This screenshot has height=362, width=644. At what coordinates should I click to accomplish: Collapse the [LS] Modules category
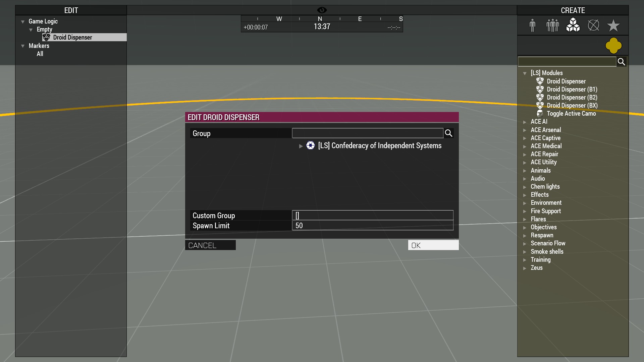coord(525,73)
